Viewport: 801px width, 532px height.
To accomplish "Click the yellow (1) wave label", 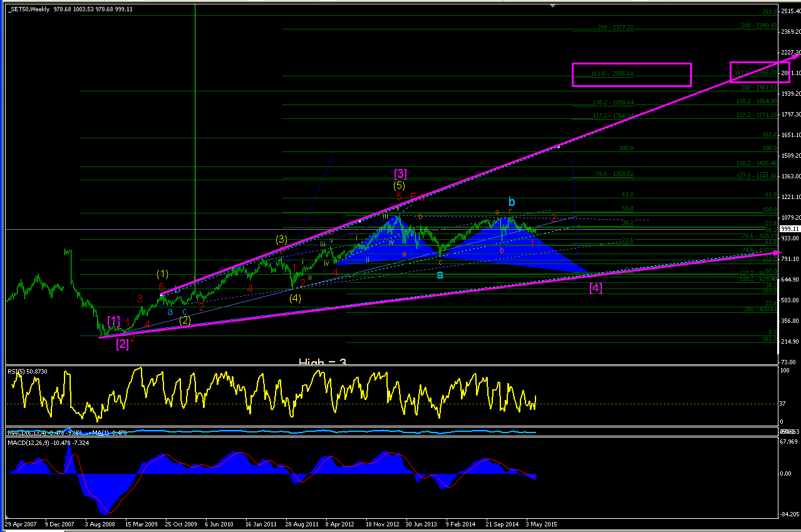I will (163, 274).
